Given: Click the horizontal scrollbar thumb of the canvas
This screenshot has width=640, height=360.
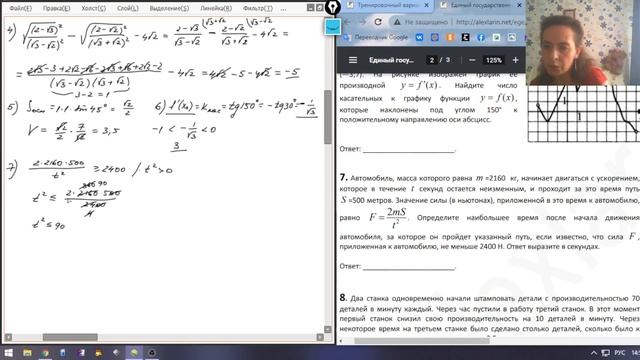Looking at the screenshot, I should 70,337.
